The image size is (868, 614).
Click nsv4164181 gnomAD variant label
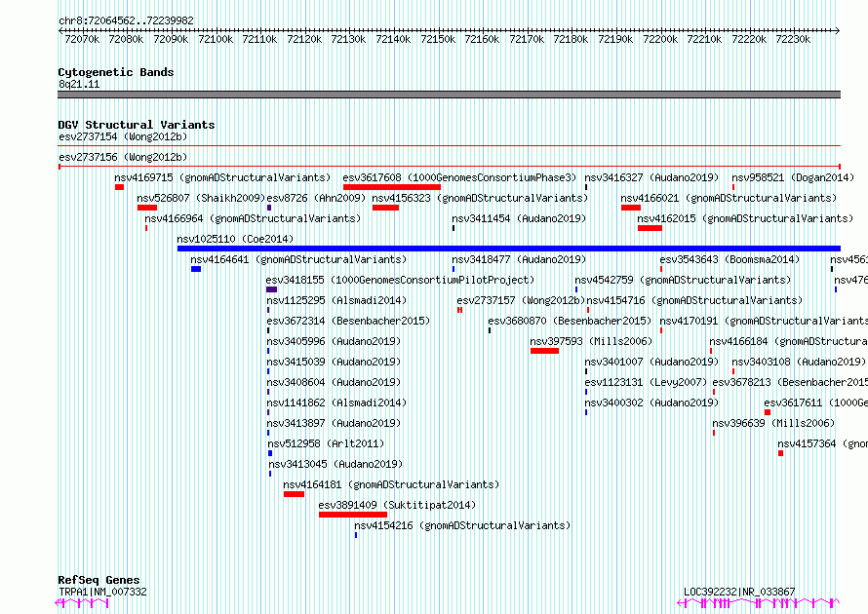click(x=391, y=484)
